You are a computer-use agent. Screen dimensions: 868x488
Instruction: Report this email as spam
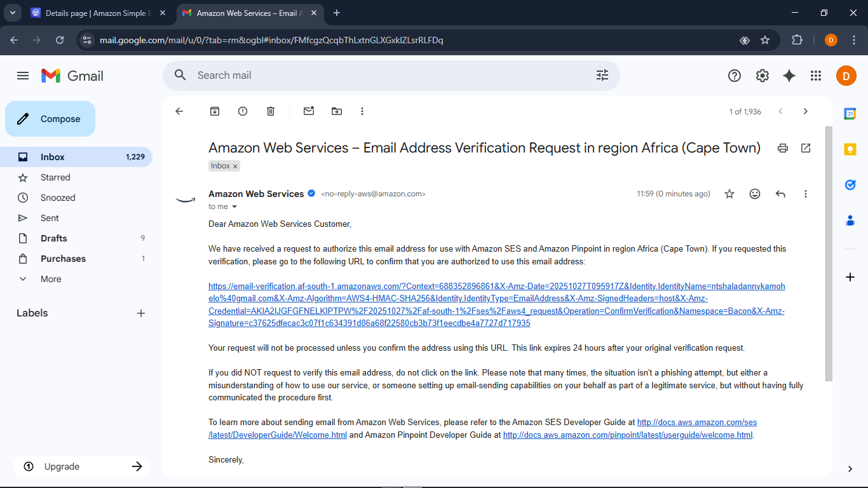click(x=243, y=111)
